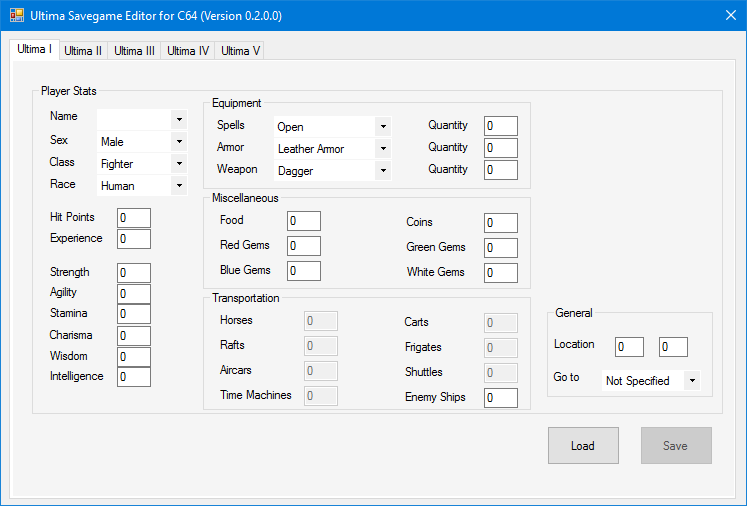This screenshot has height=506, width=747.
Task: Click the Equipment group label
Action: point(236,103)
